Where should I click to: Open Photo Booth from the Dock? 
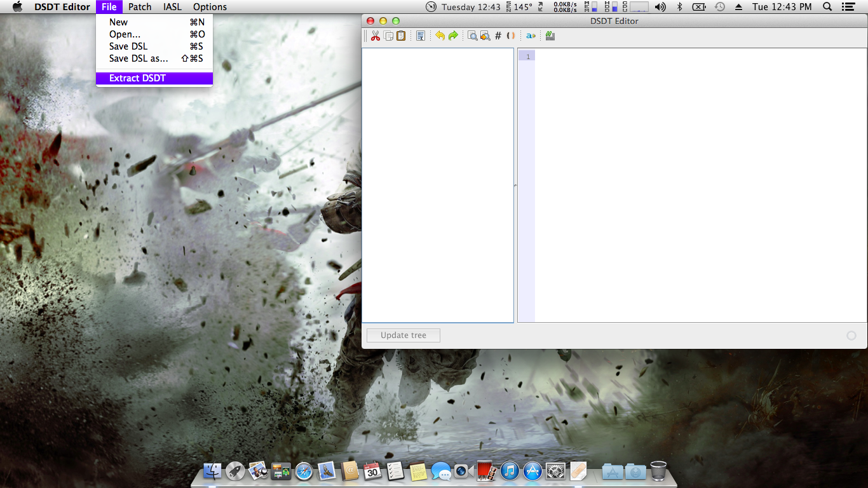click(x=487, y=471)
